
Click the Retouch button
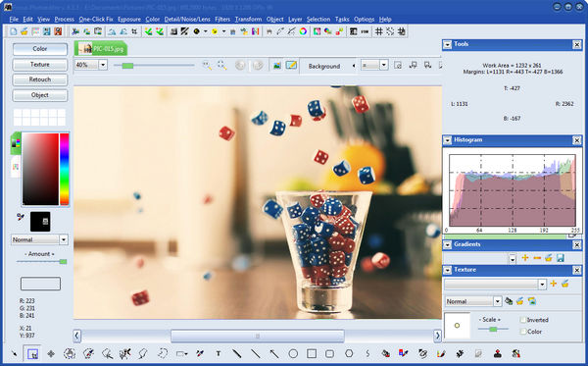click(40, 79)
